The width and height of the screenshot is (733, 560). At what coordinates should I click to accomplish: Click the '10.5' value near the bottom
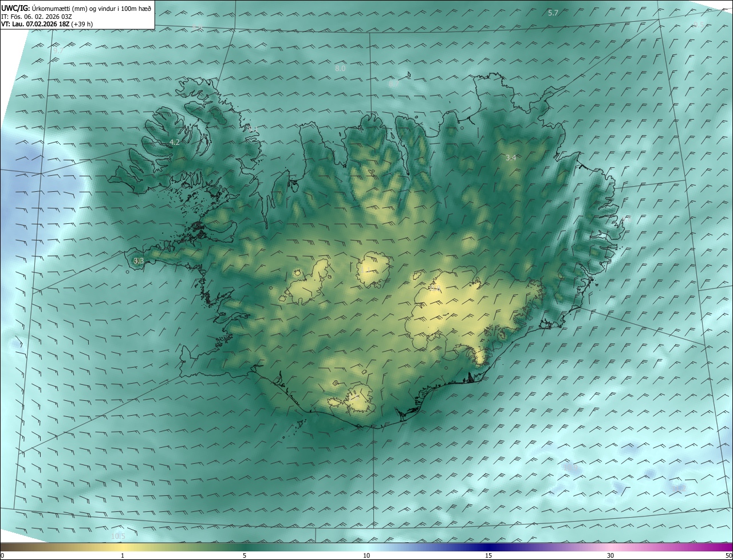pos(118,536)
